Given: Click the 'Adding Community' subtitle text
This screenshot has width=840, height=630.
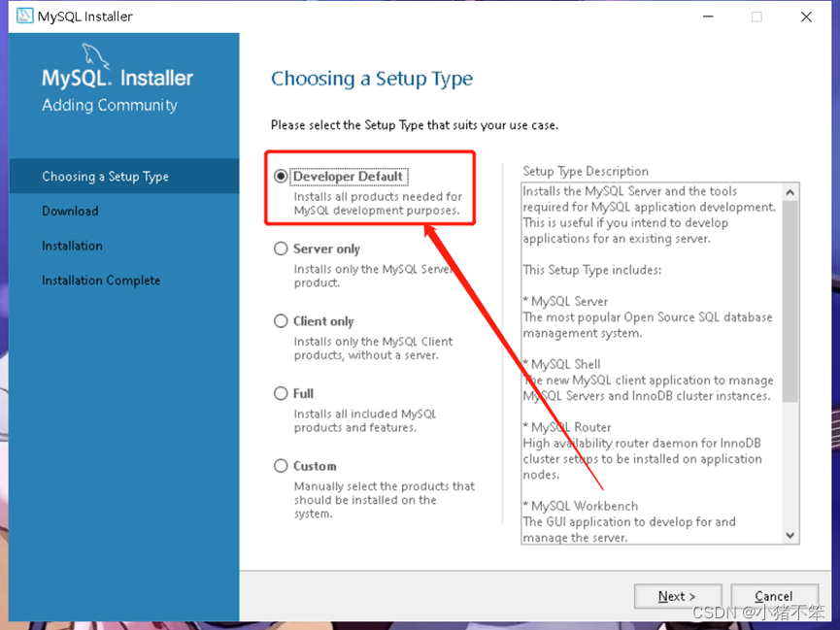Looking at the screenshot, I should (x=110, y=105).
